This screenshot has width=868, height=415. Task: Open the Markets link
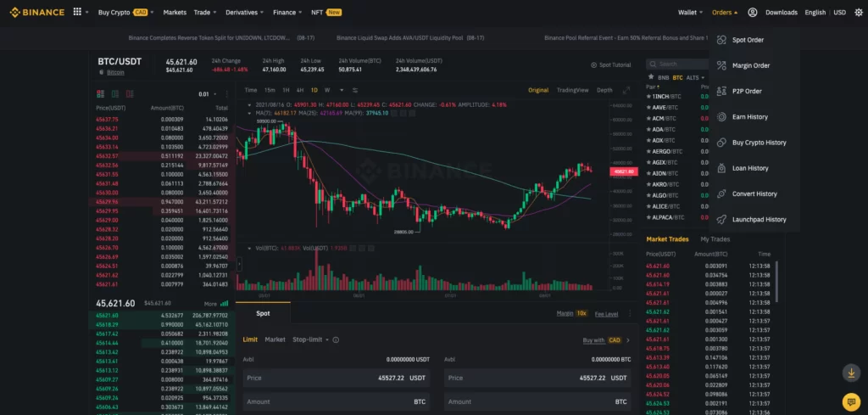pos(175,12)
